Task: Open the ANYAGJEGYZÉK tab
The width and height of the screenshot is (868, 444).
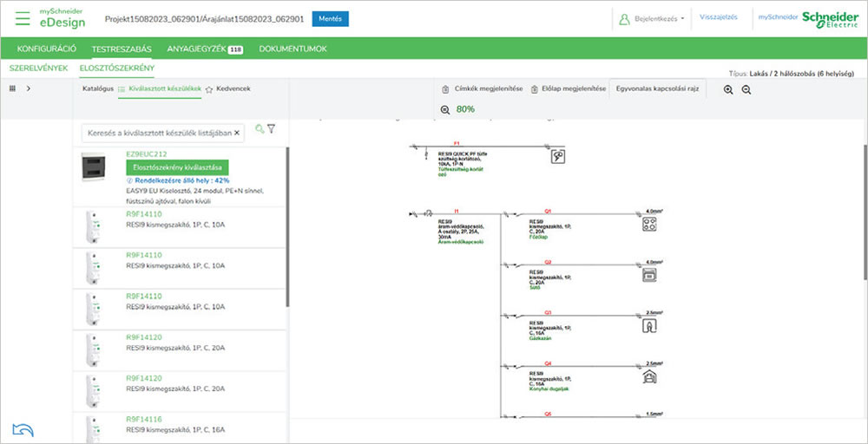Action: pyautogui.click(x=205, y=49)
